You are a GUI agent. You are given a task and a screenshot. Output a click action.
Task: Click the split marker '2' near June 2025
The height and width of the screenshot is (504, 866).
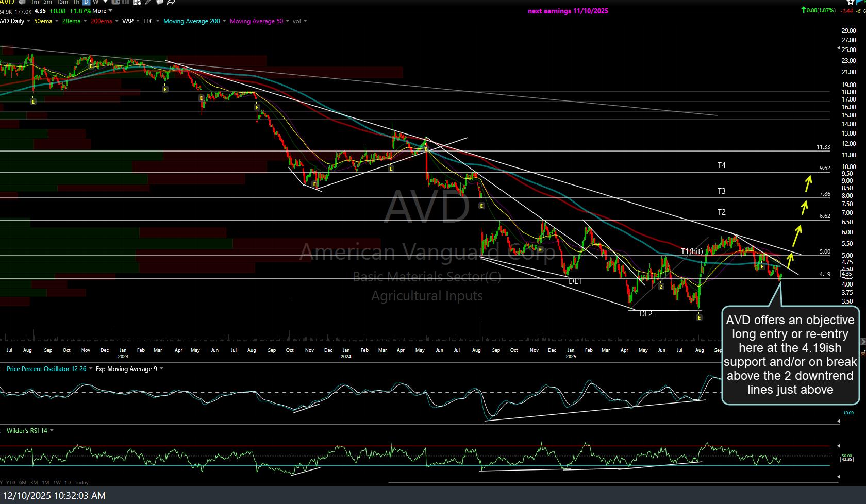point(661,287)
